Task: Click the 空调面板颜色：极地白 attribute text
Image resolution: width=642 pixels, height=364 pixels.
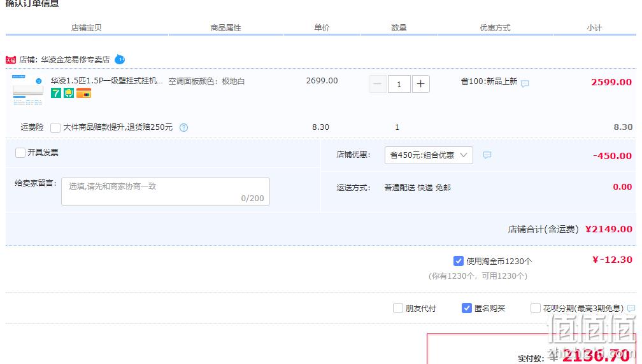Action: pos(206,81)
